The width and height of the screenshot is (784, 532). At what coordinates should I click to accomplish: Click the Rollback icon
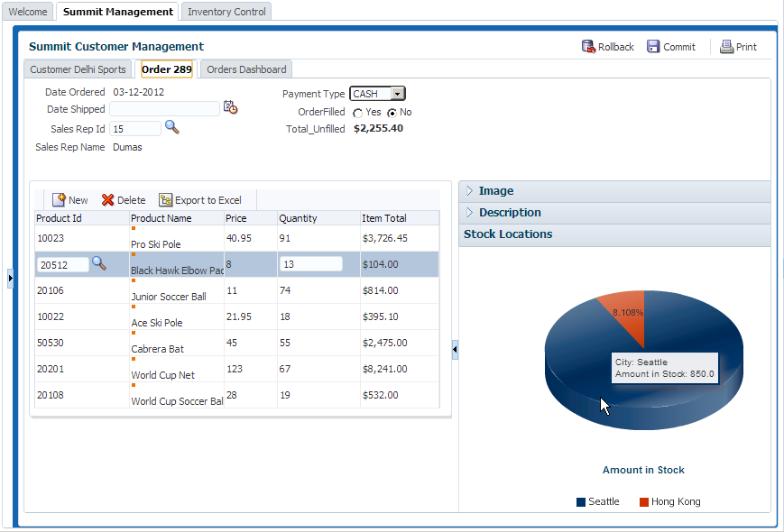tap(588, 47)
